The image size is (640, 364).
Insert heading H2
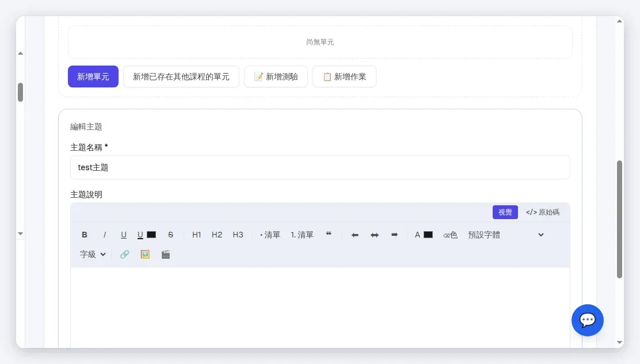[217, 235]
